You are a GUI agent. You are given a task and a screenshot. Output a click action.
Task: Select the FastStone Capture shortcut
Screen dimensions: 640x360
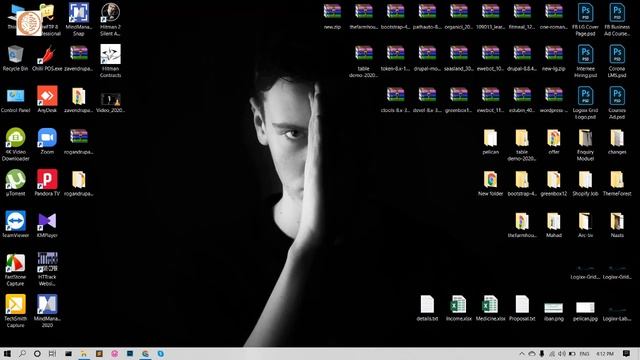point(16,269)
